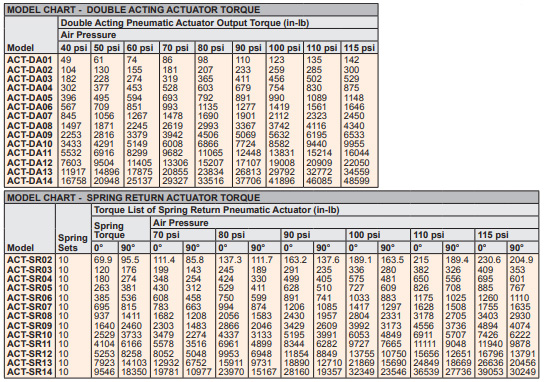
Task: Click the 115 psi header in double acting chart
Action: point(359,48)
